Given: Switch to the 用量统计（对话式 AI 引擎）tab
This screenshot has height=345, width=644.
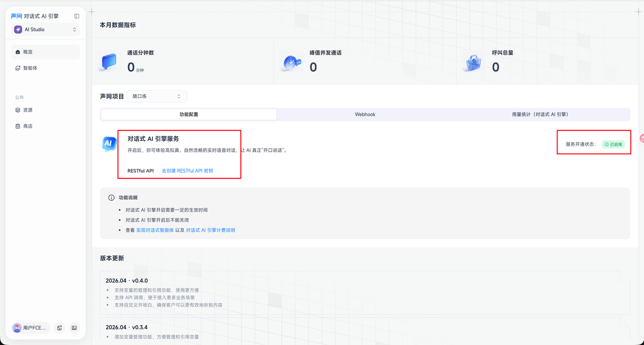Looking at the screenshot, I should coord(540,114).
